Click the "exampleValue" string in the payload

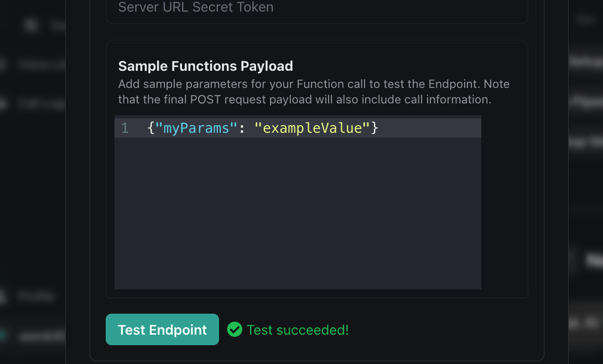tap(312, 128)
